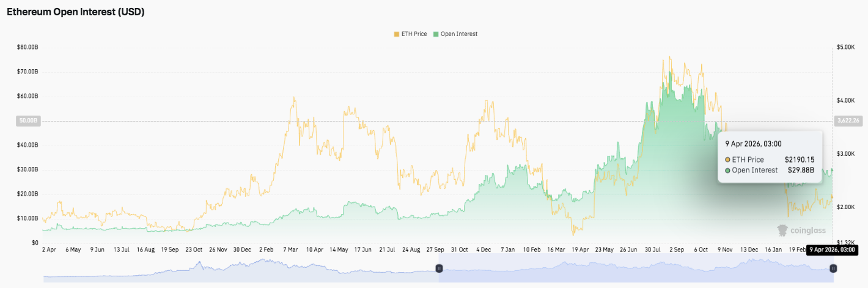Click the $2190.15 price value in tooltip
This screenshot has width=868, height=288.
click(x=799, y=160)
